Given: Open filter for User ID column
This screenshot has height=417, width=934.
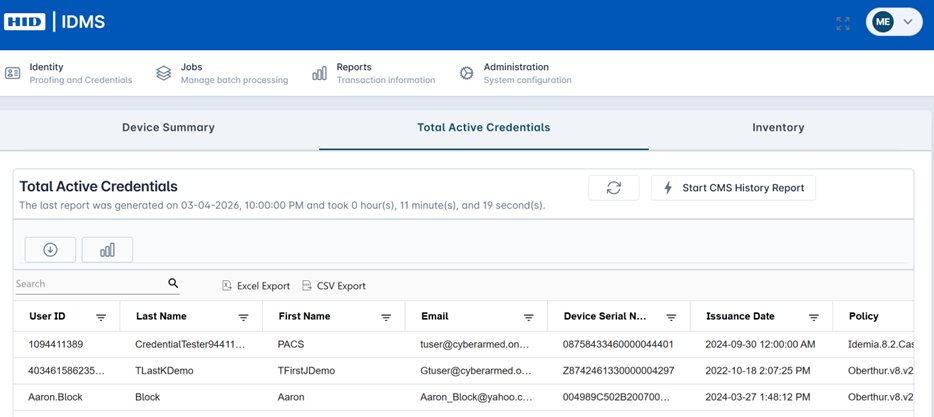Looking at the screenshot, I should click(x=101, y=318).
